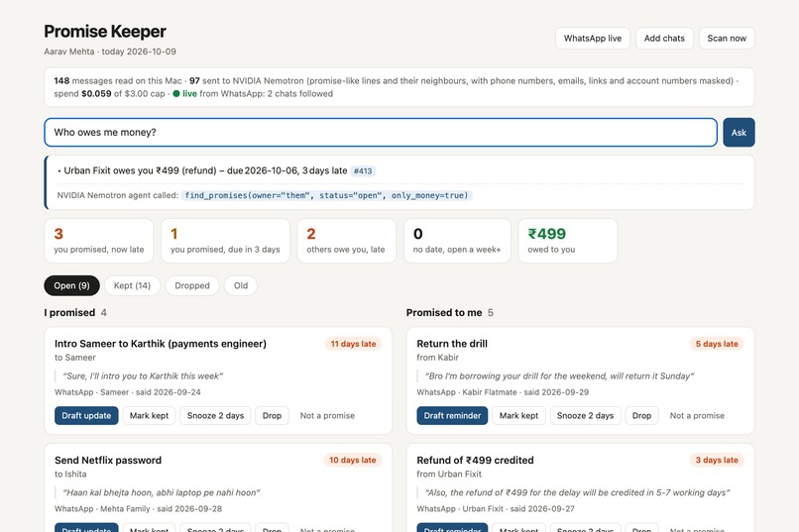Click WhatsApp · Sameer source line
Image resolution: width=799 pixels, height=532 pixels.
(128, 392)
